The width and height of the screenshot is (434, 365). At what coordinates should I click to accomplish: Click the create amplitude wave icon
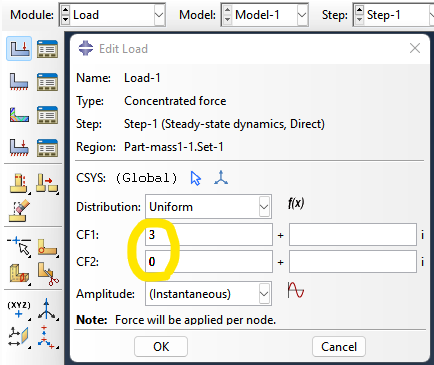[x=296, y=290]
